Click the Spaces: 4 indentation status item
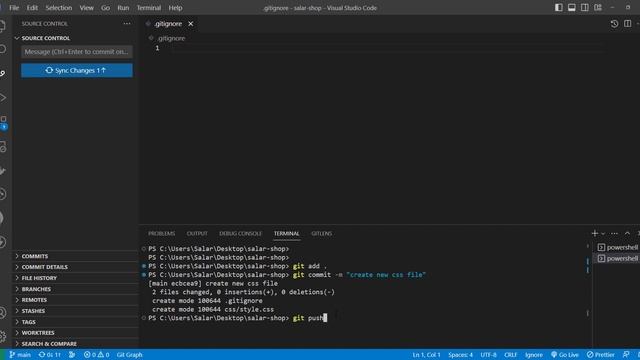The height and width of the screenshot is (360, 640). tap(460, 355)
